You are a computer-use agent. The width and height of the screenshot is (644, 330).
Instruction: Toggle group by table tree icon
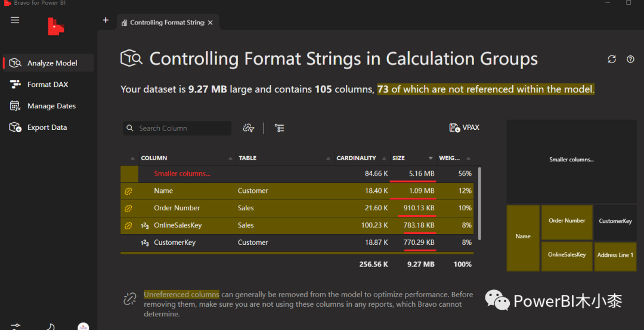[x=279, y=128]
